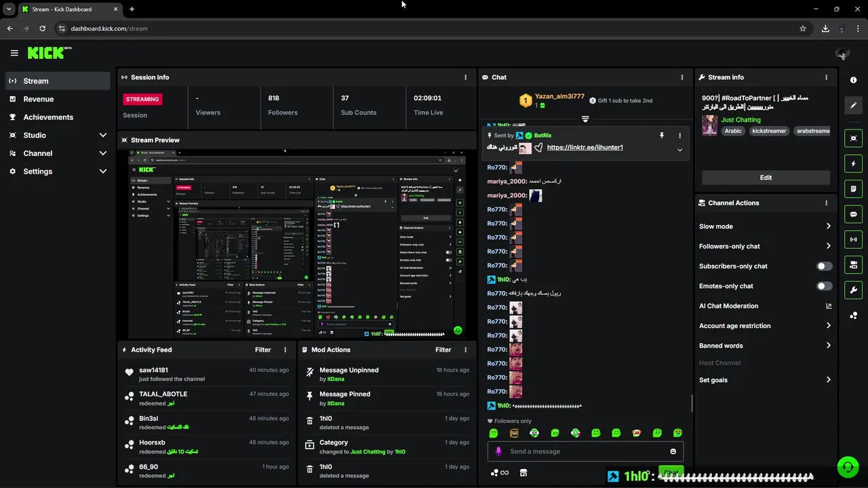This screenshot has height=488, width=868.
Task: Toggle the chat bubble icon in the right sidebar
Action: [x=853, y=214]
